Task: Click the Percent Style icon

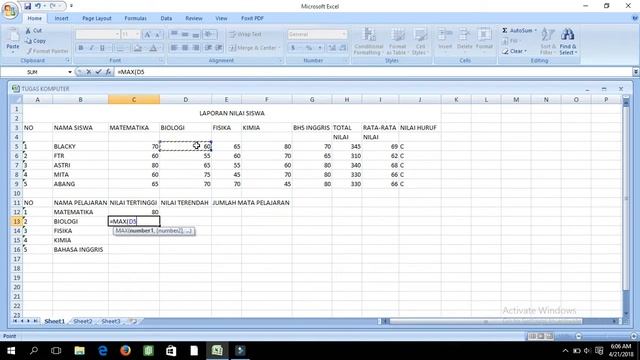Action: (x=309, y=48)
